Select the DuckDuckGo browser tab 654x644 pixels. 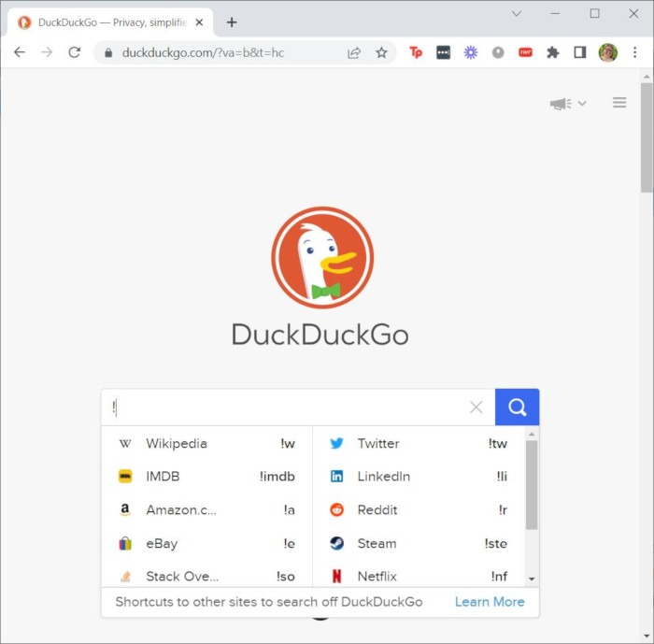[110, 22]
